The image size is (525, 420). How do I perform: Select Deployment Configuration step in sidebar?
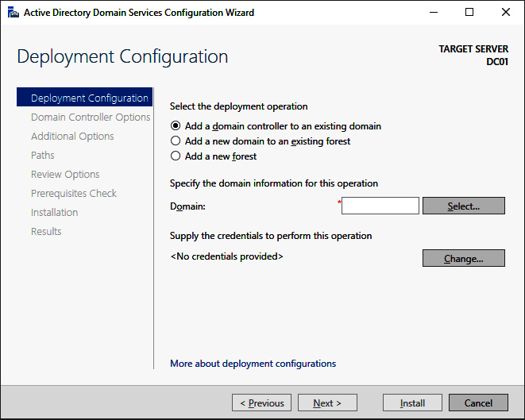click(x=84, y=97)
